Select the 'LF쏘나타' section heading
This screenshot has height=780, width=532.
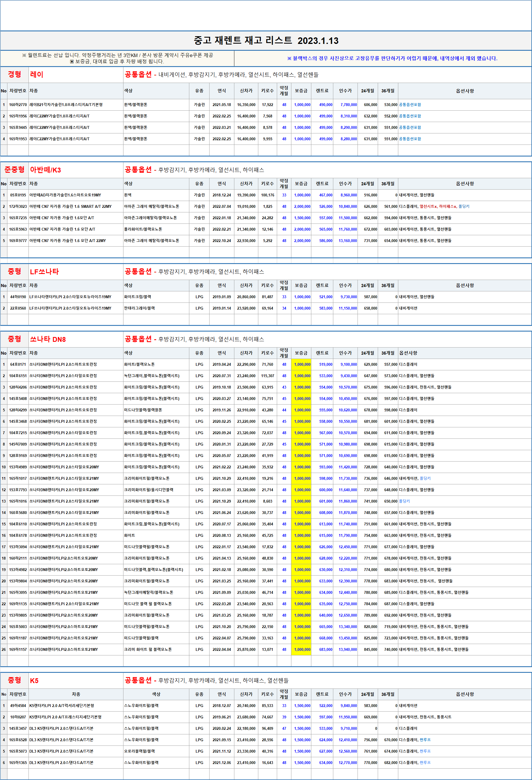(x=44, y=271)
